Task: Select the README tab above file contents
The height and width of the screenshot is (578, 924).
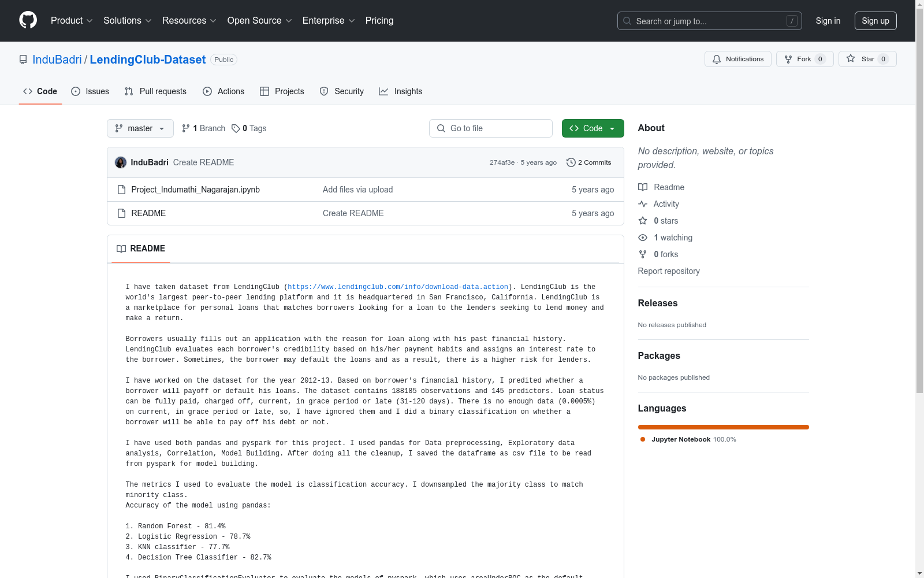Action: pos(140,249)
